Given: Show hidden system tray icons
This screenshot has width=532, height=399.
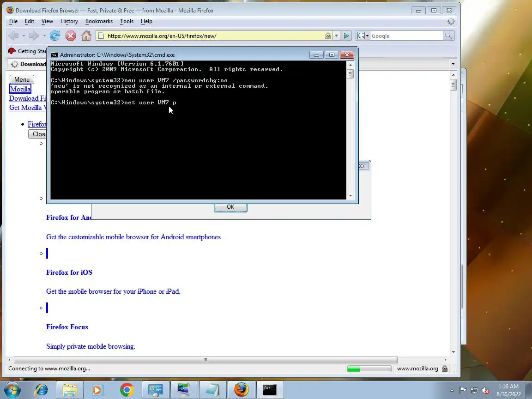Looking at the screenshot, I should click(x=452, y=390).
